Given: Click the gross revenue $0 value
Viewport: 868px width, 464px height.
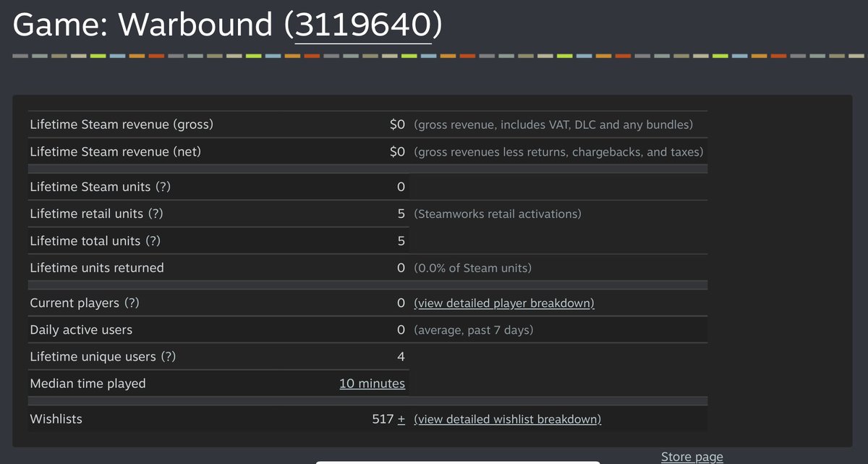Looking at the screenshot, I should click(x=397, y=125).
